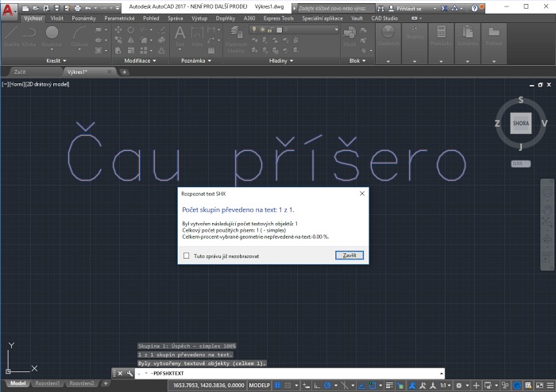Image resolution: width=556 pixels, height=392 pixels.
Task: Select the Křivka polyline tool
Action: 29,37
